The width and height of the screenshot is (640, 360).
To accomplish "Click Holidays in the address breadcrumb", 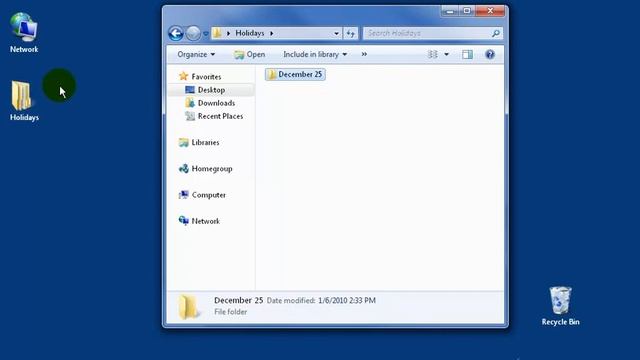I will tap(249, 33).
